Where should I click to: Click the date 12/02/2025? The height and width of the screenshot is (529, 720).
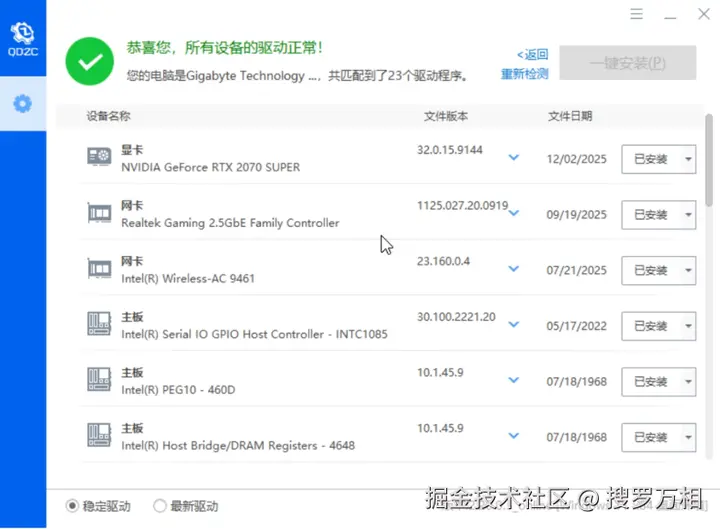point(576,159)
